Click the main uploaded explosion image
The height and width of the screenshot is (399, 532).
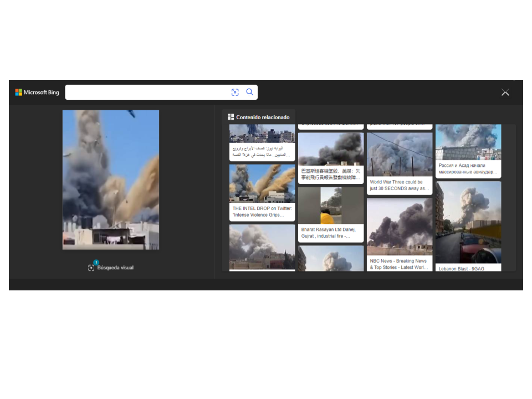click(111, 180)
